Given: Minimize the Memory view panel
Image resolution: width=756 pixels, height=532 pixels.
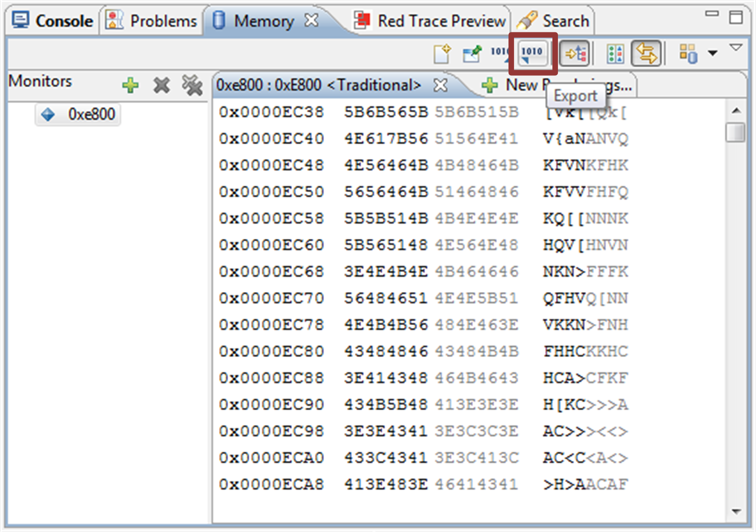Looking at the screenshot, I should 712,14.
